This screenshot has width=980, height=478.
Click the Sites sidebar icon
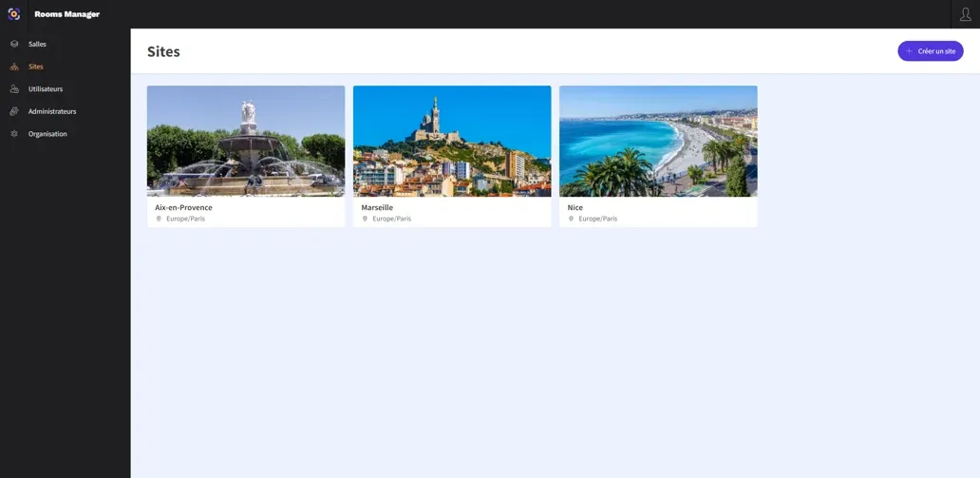(x=14, y=67)
